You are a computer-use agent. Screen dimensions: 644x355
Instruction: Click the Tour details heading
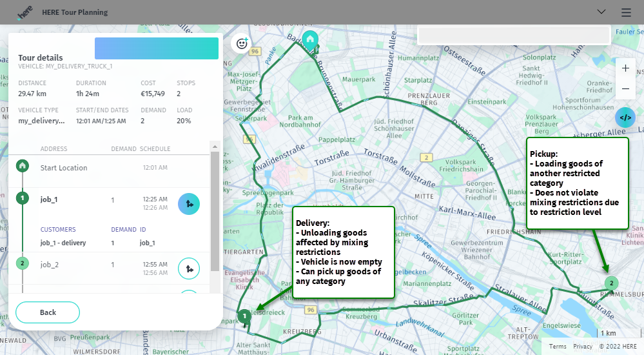pyautogui.click(x=40, y=57)
